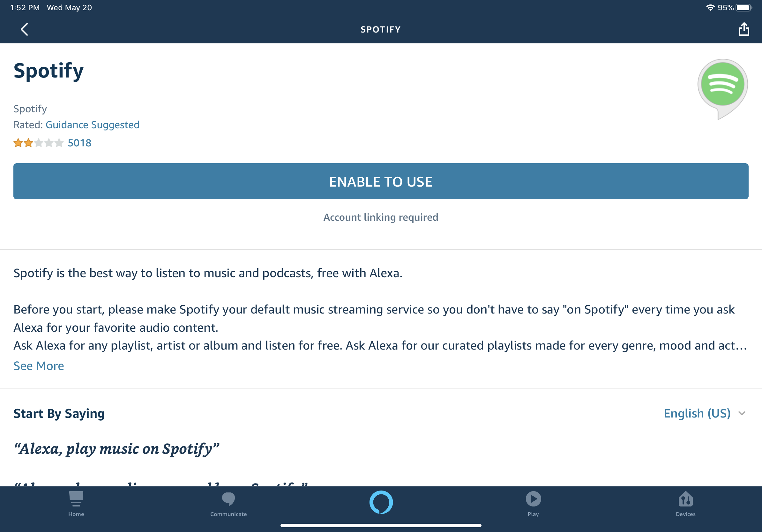Click the Guidance Suggested rating link
The width and height of the screenshot is (762, 532).
click(x=92, y=124)
